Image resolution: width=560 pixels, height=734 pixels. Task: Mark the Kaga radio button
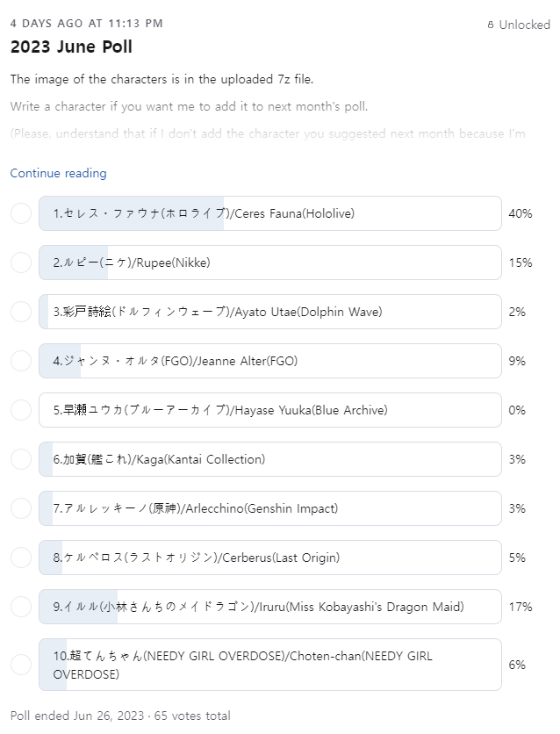[x=21, y=459]
